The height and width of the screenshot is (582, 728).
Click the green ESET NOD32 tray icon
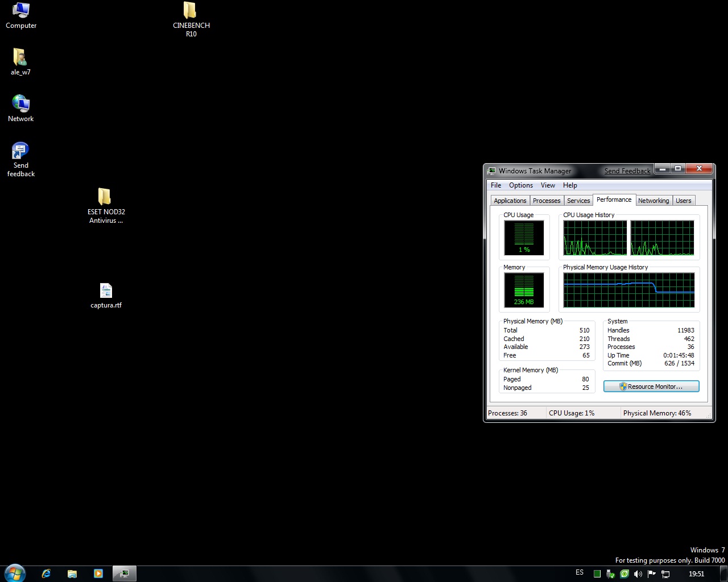point(624,573)
